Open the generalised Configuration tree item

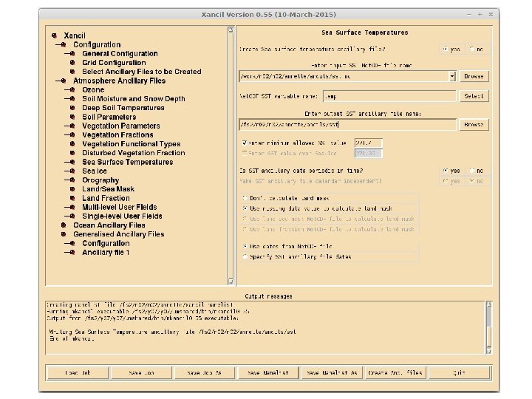click(106, 243)
